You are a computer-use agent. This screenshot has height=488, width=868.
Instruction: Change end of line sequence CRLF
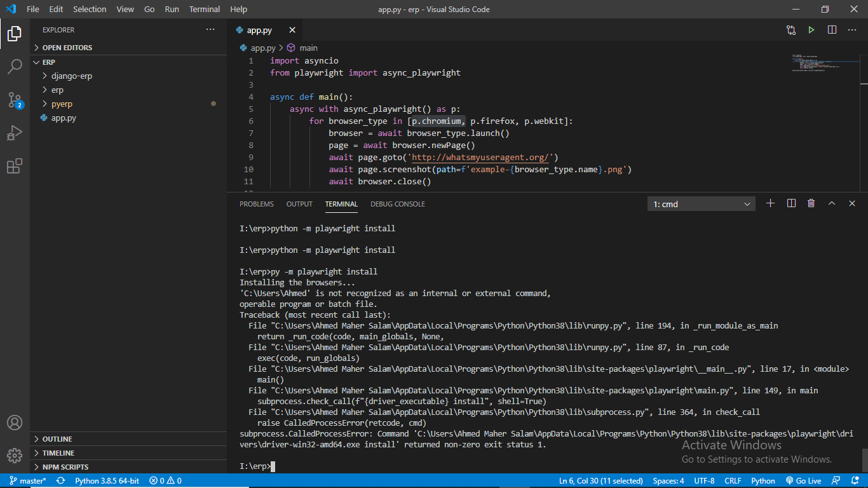[x=733, y=481]
